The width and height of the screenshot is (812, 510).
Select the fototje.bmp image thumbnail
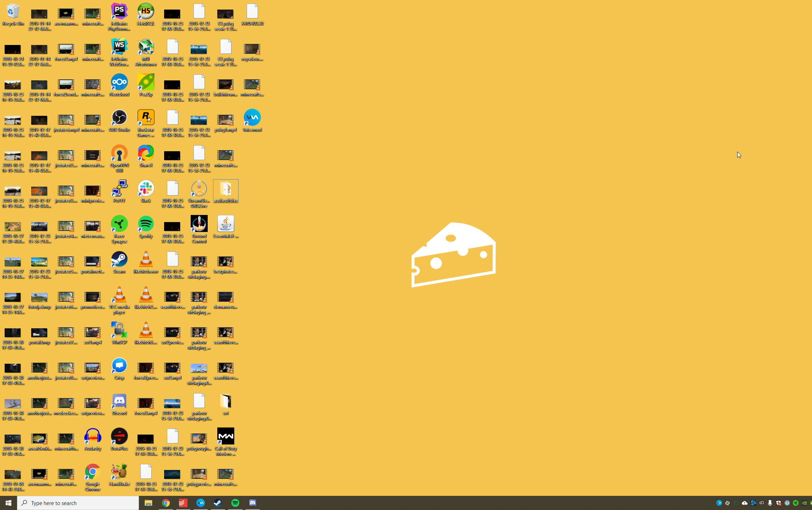click(x=39, y=297)
